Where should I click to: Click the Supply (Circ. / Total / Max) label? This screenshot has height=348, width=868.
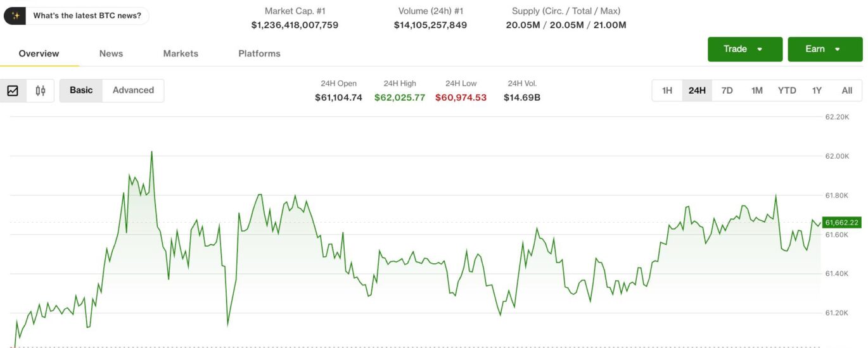566,11
